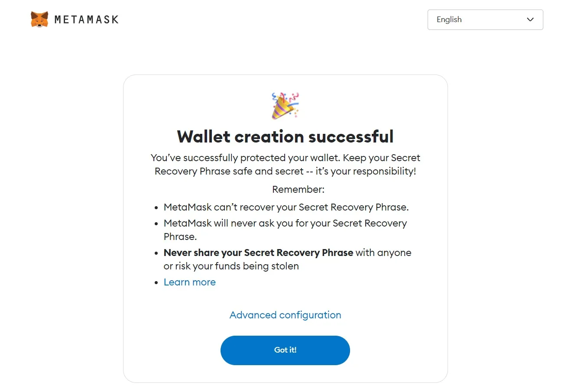581x392 pixels.
Task: Click the English text in the header dropdown
Action: [x=448, y=19]
